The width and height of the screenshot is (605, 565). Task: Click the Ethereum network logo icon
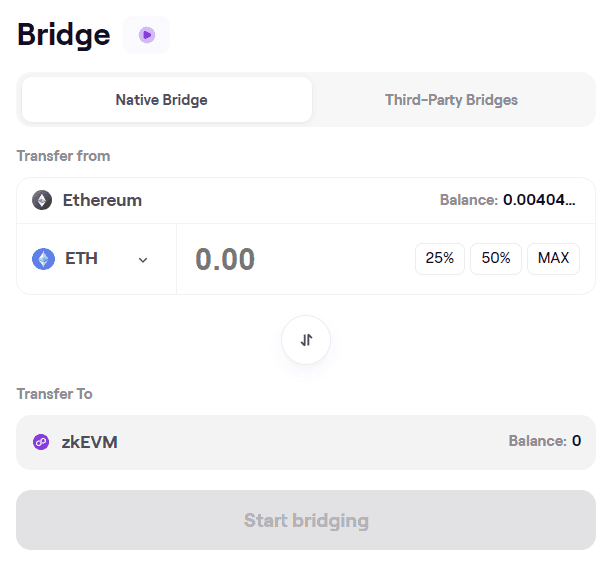click(42, 200)
